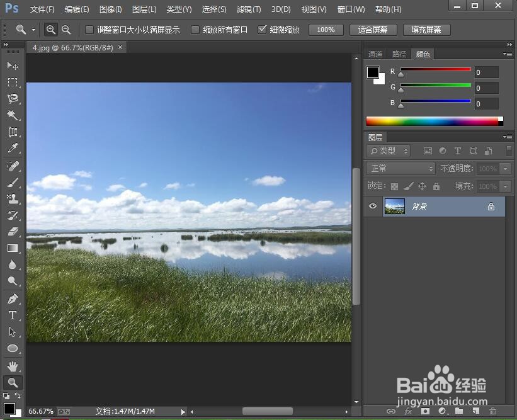This screenshot has width=517, height=420.
Task: Select the Path Selection tool
Action: 13,332
